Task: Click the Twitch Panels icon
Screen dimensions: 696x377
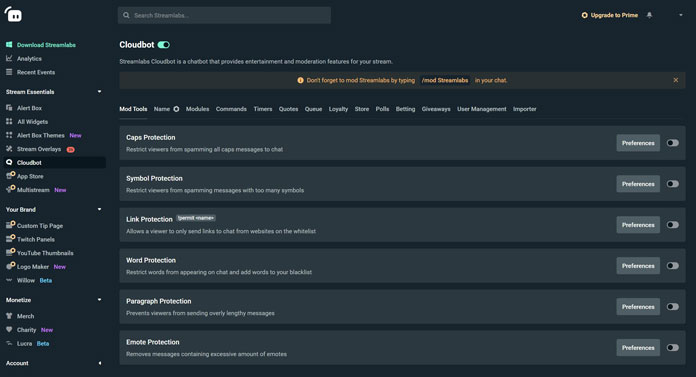Action: point(10,238)
